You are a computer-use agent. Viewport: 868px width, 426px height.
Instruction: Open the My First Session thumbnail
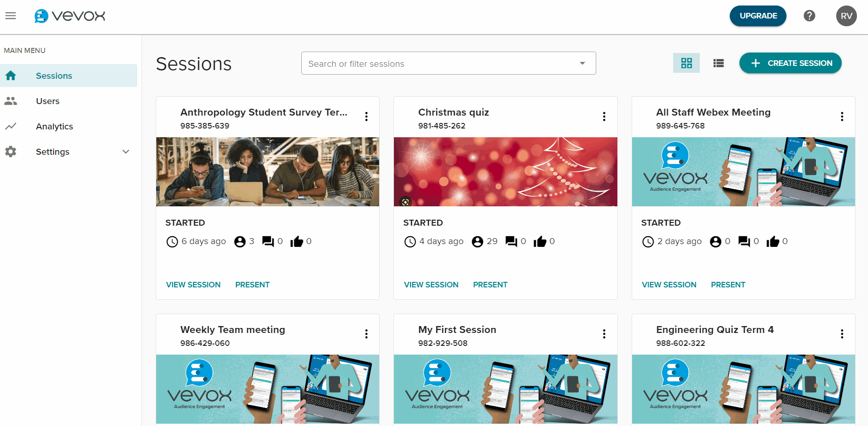505,389
